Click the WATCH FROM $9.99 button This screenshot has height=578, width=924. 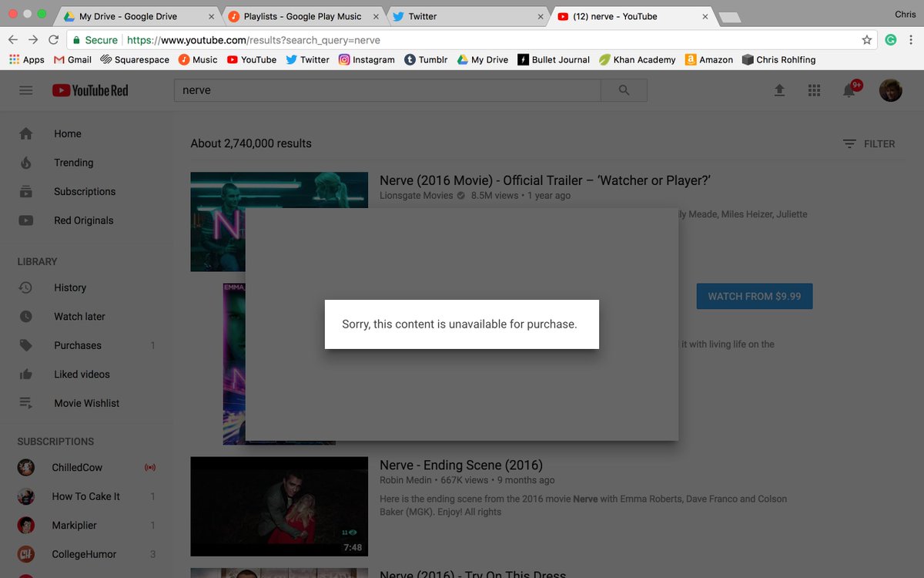[755, 296]
